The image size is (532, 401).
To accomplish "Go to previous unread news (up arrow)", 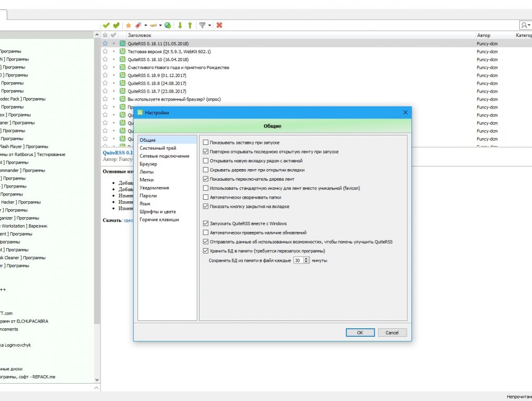I will tap(190, 25).
